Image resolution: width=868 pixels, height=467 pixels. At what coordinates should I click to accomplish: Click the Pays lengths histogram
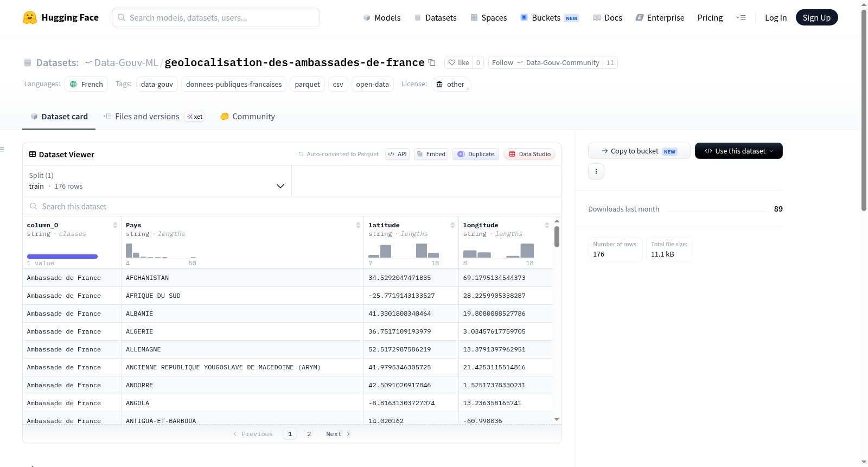[x=161, y=251]
